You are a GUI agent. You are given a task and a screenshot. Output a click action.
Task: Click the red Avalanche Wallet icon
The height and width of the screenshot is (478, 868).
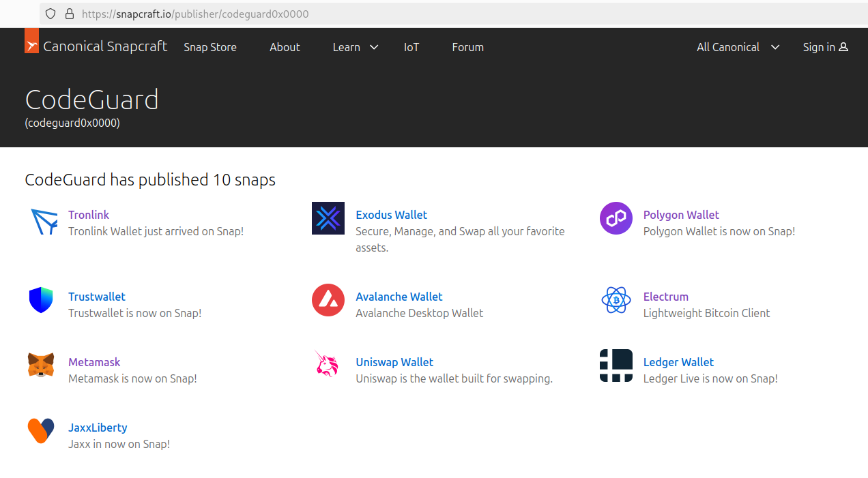pyautogui.click(x=328, y=300)
